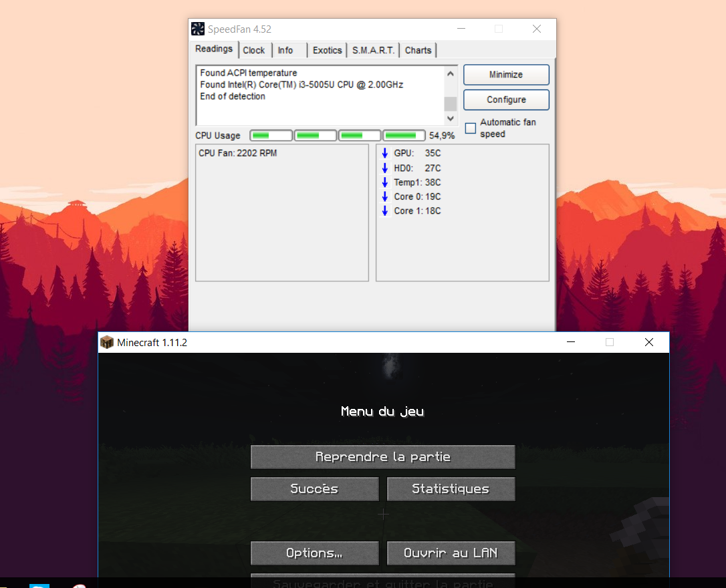Select the CPU Fan: 2202 RPM reading

click(x=237, y=153)
